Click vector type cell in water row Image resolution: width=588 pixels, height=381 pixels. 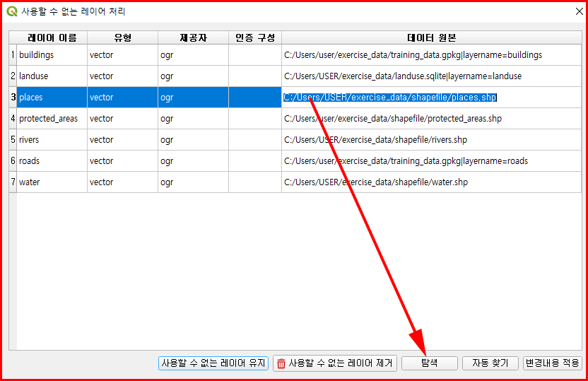coord(123,182)
